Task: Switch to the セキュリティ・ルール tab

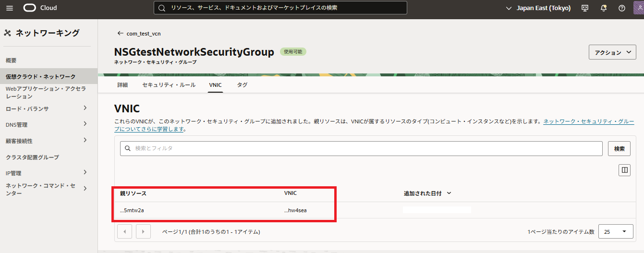Action: [169, 85]
